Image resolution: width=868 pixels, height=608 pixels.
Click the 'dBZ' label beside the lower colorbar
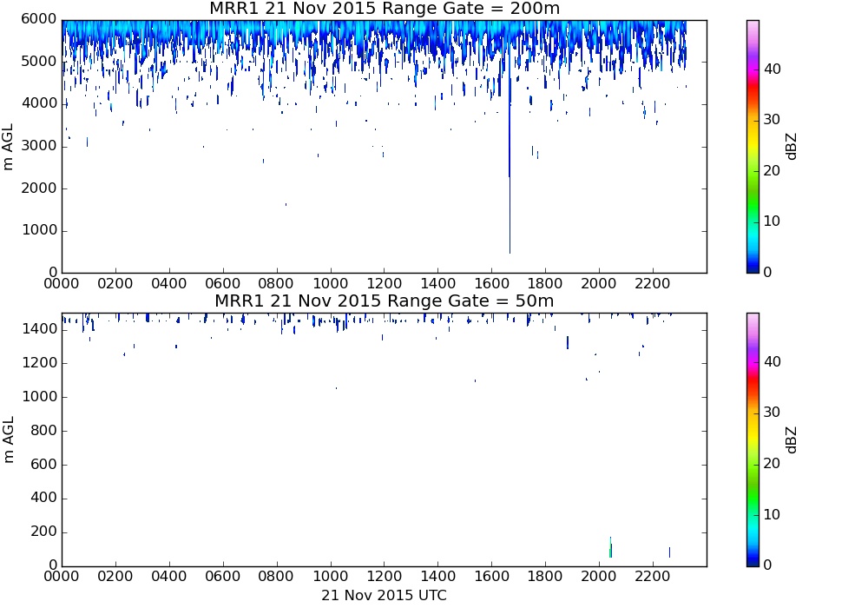791,439
